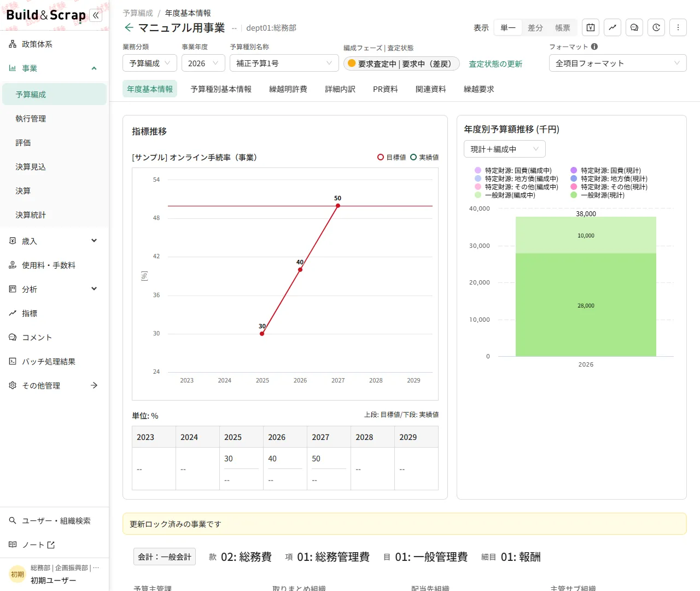Switch to the 繰越明許費 tab
700x591 pixels.
click(288, 89)
